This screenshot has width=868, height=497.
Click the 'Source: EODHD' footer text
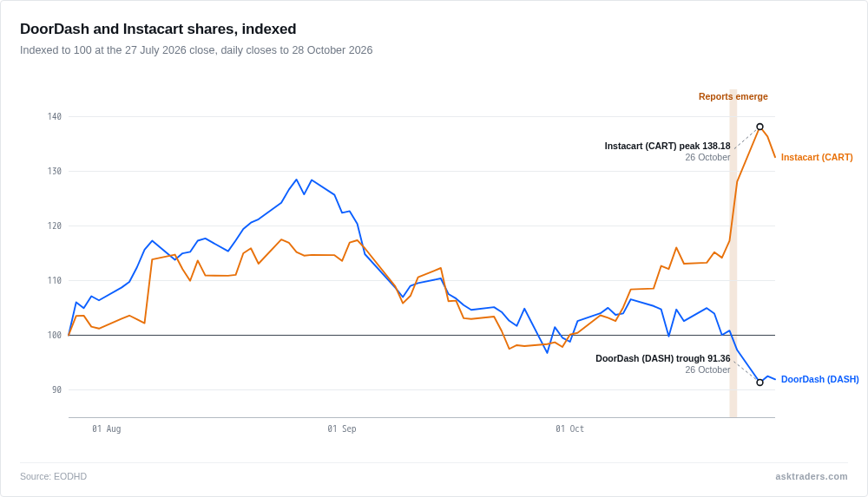53,476
